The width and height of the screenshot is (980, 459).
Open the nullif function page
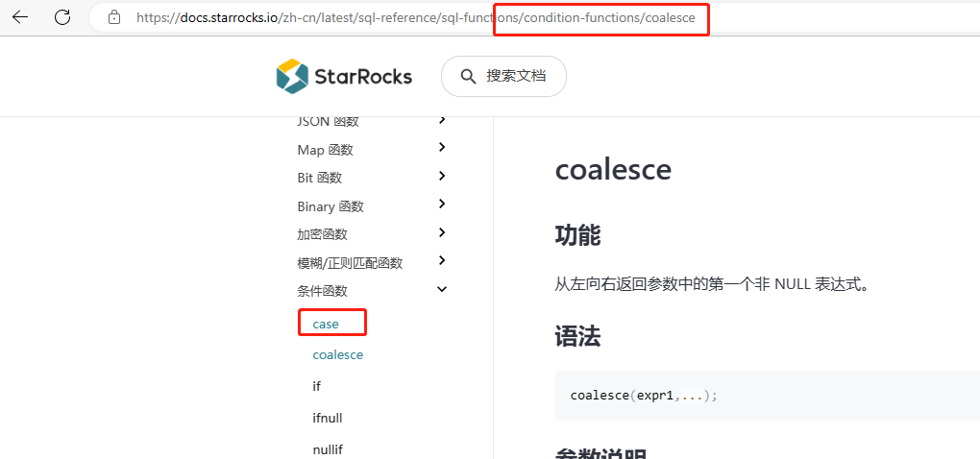pos(327,448)
